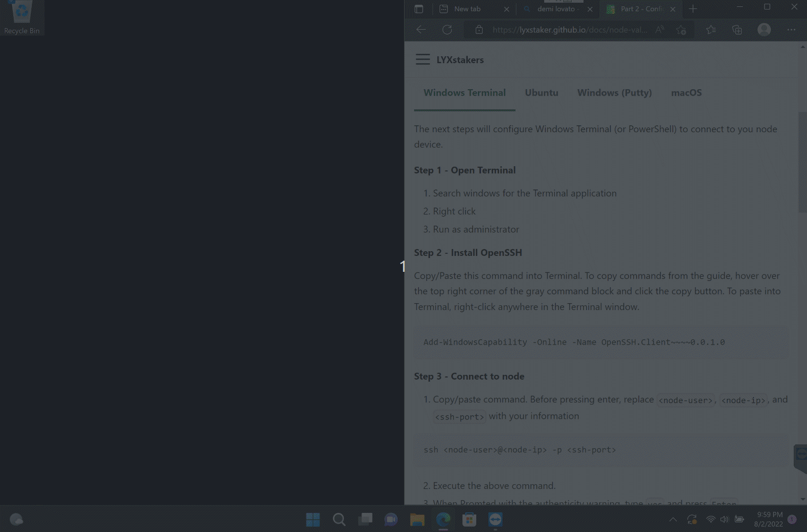The image size is (807, 532).
Task: Open the Edge profile menu
Action: click(x=765, y=30)
